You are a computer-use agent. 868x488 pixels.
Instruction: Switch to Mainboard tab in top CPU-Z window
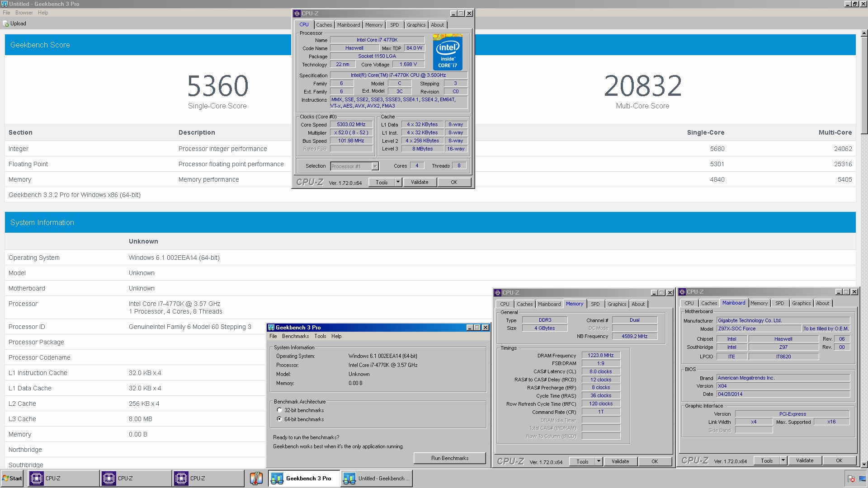click(349, 25)
